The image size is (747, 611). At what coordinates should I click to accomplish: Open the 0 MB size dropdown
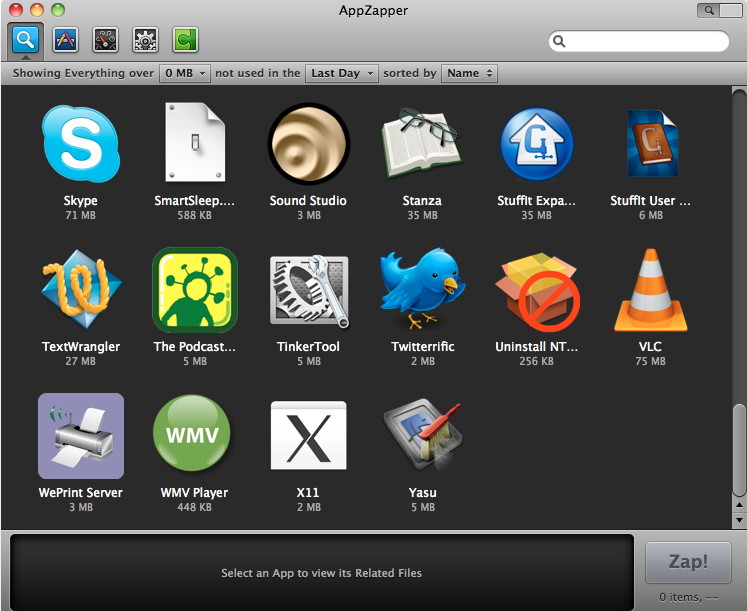click(x=185, y=73)
